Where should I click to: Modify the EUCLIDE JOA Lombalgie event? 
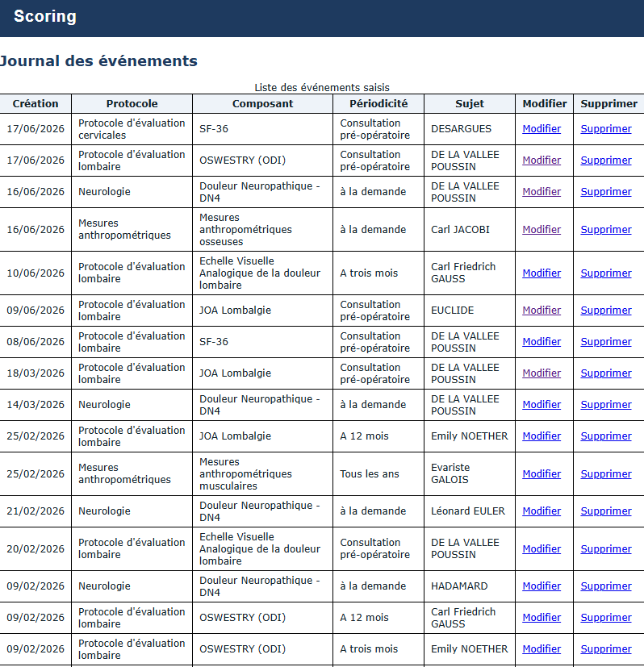542,310
